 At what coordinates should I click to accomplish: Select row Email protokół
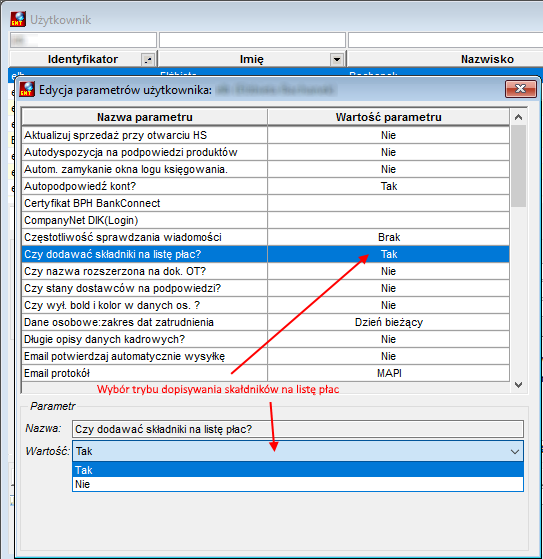point(265,373)
